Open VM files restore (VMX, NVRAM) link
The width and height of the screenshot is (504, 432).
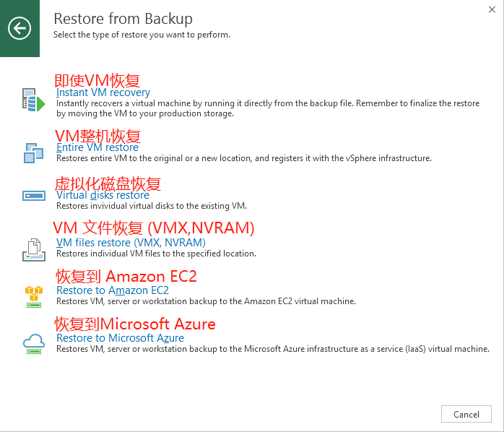pyautogui.click(x=131, y=243)
